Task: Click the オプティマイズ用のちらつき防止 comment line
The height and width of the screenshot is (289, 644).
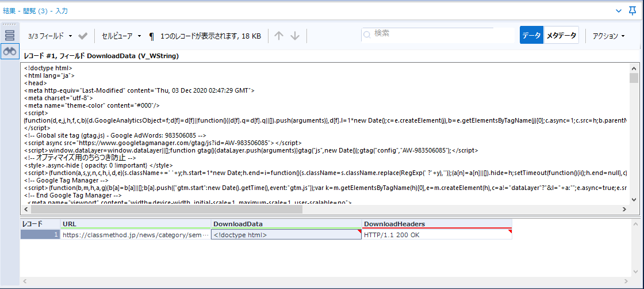Action: coord(80,158)
